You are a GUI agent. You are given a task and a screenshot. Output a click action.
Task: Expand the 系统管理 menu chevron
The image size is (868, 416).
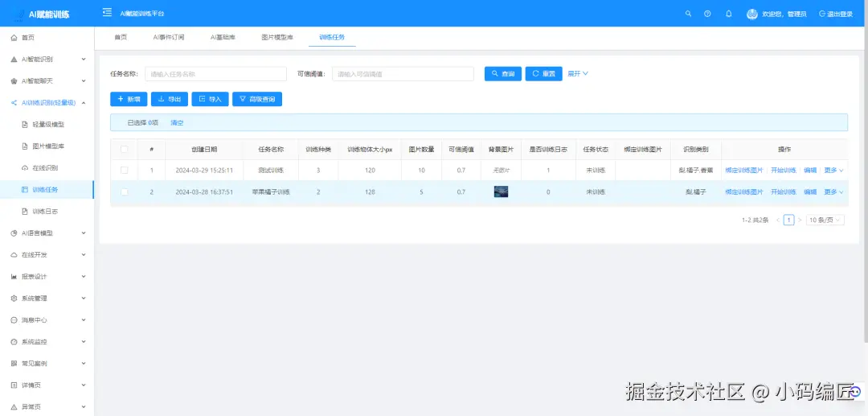(x=84, y=298)
